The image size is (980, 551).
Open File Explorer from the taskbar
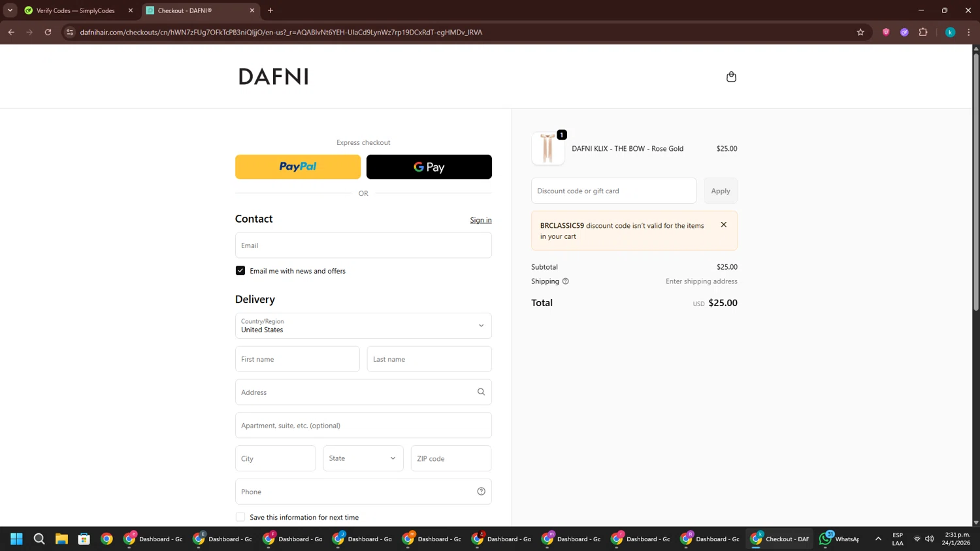61,539
